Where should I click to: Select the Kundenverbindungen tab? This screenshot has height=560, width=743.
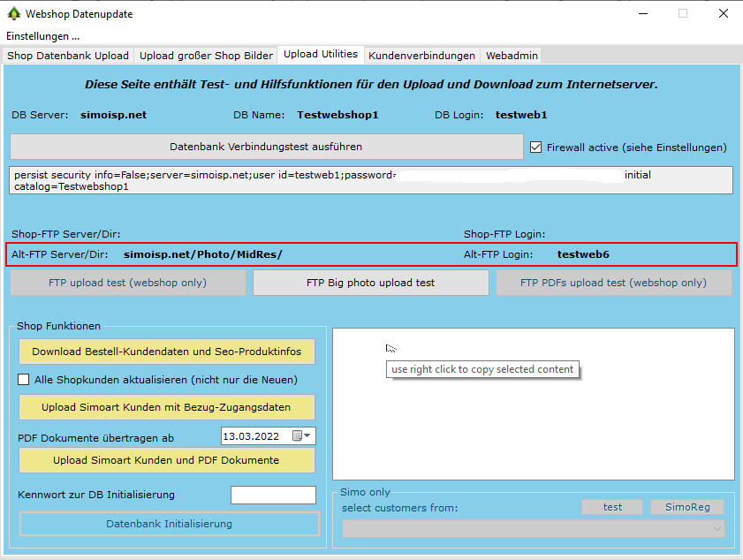[421, 56]
